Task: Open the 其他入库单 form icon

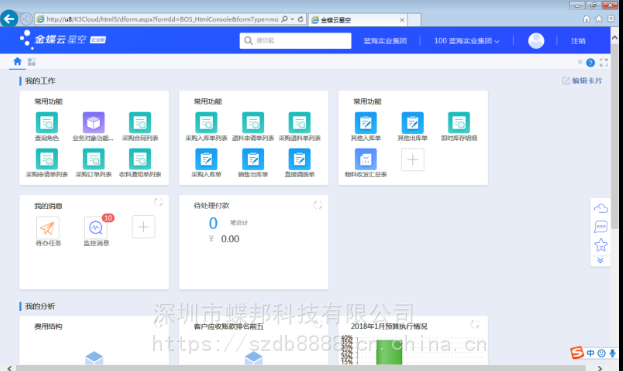Action: pyautogui.click(x=366, y=122)
